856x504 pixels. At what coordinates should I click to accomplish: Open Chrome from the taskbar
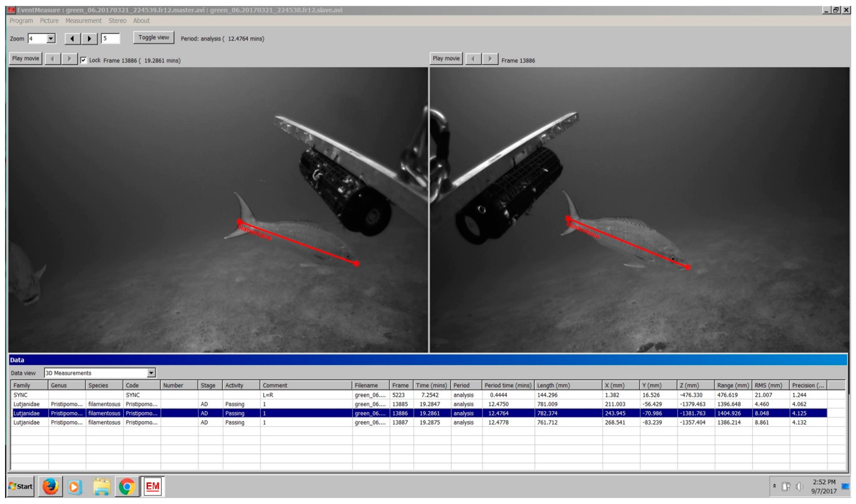point(127,487)
